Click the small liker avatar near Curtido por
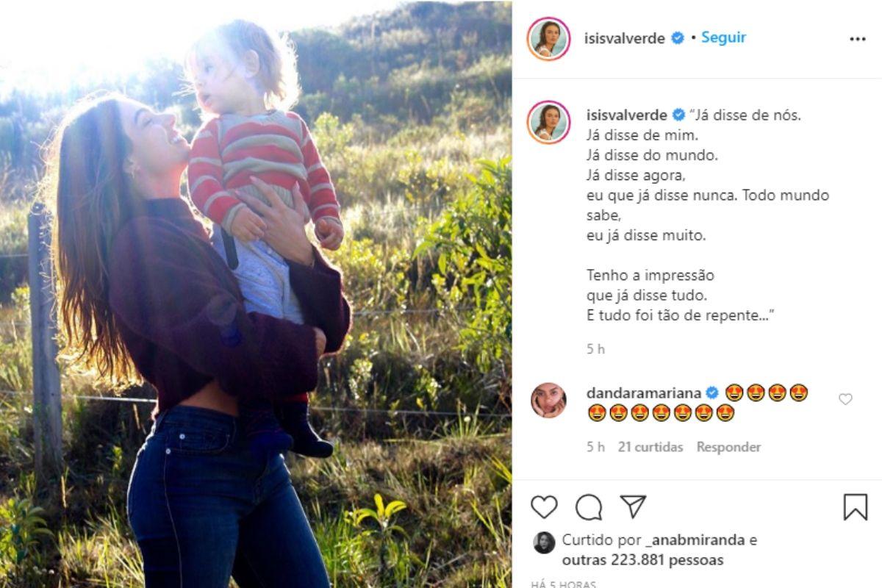Image resolution: width=882 pixels, height=588 pixels. [544, 542]
